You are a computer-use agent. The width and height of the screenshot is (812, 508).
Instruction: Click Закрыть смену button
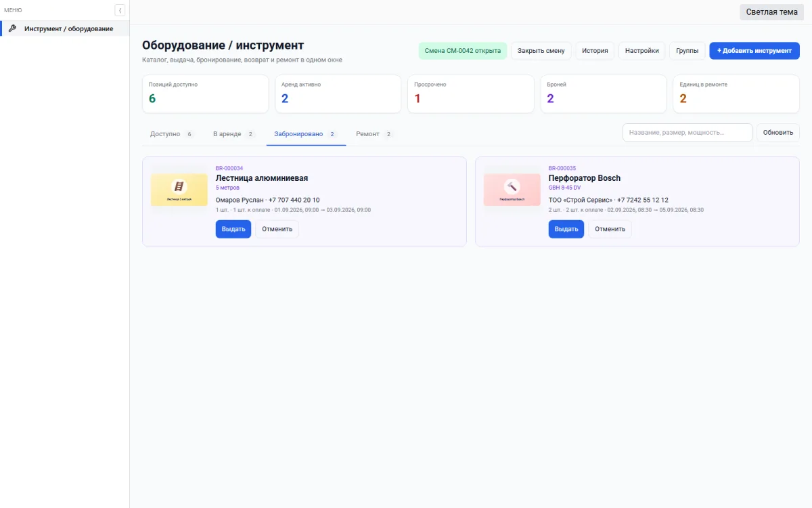click(541, 51)
